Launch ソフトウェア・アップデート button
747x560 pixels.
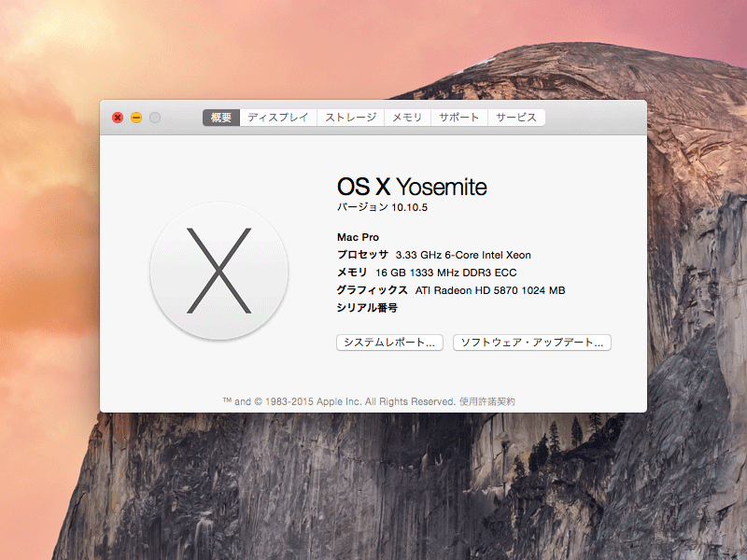point(531,343)
